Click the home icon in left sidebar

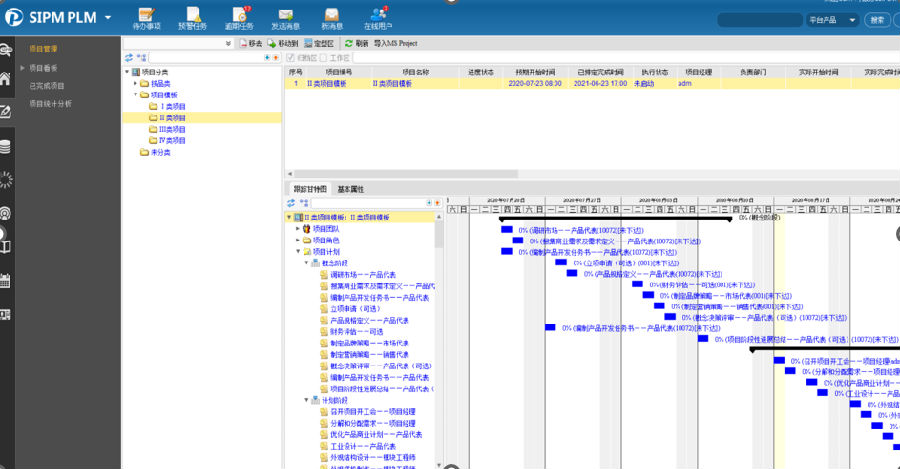(6, 79)
